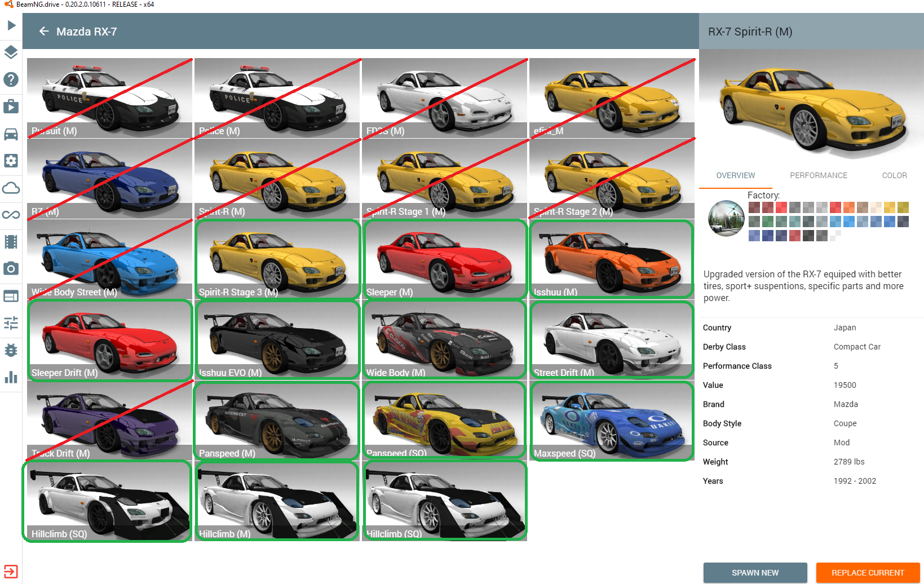
Task: Open the infinity loop track builder icon
Action: pyautogui.click(x=11, y=215)
